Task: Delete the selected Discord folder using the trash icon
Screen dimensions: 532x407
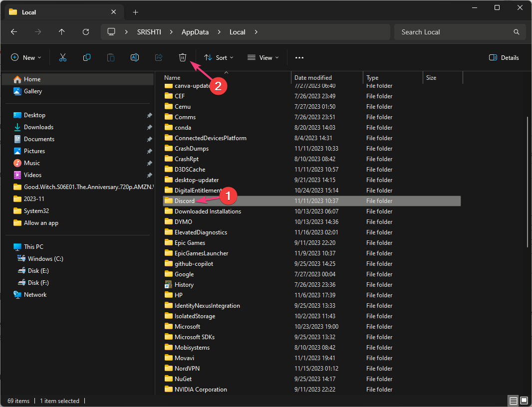Action: pyautogui.click(x=183, y=57)
